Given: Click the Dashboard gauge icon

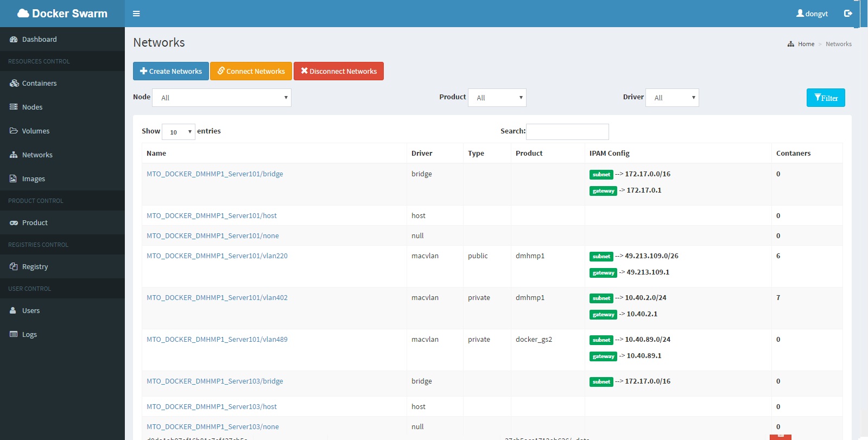Looking at the screenshot, I should click(x=14, y=40).
